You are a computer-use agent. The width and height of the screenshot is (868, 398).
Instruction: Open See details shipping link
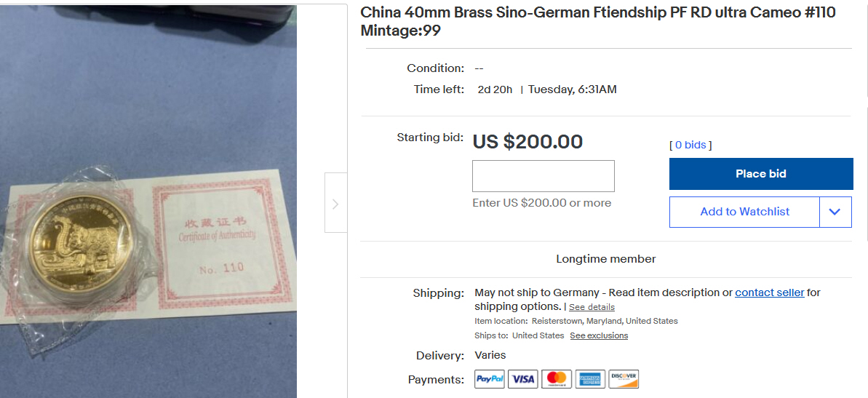tap(592, 307)
